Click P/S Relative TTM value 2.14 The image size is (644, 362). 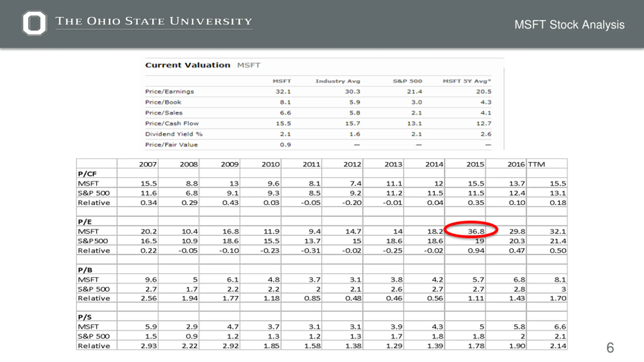click(558, 346)
